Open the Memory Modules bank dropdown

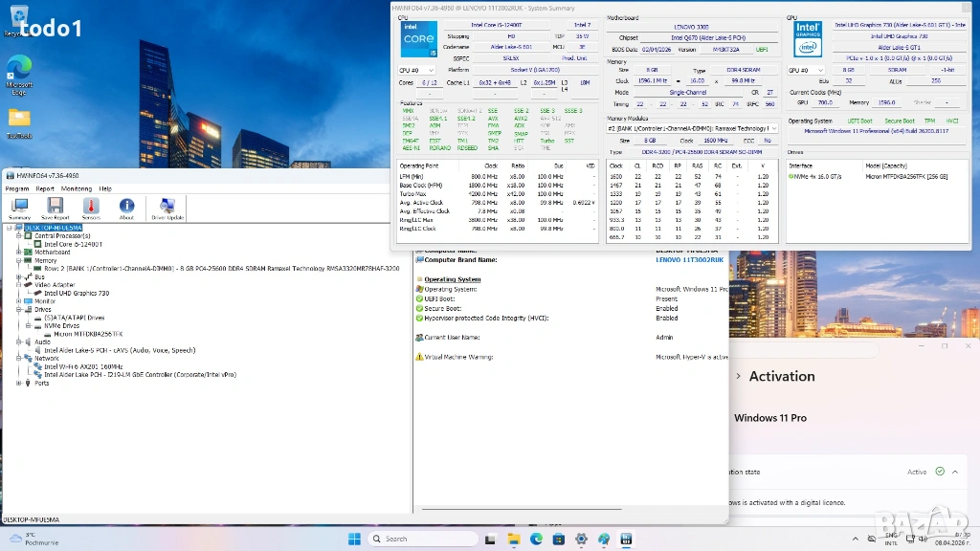point(691,128)
